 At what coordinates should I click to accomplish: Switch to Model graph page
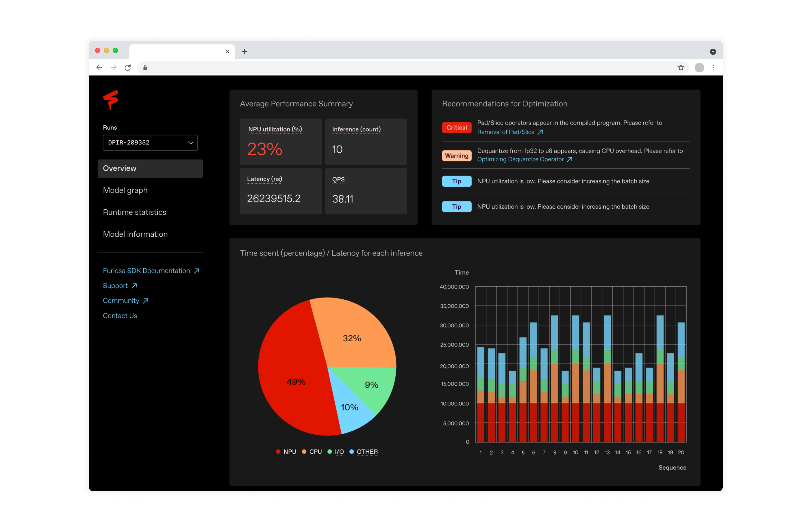125,190
